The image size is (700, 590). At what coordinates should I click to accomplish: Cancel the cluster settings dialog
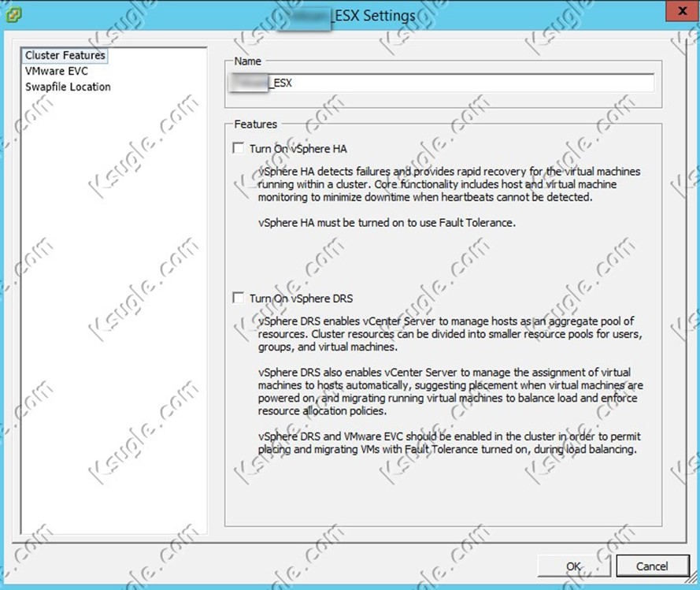(652, 566)
